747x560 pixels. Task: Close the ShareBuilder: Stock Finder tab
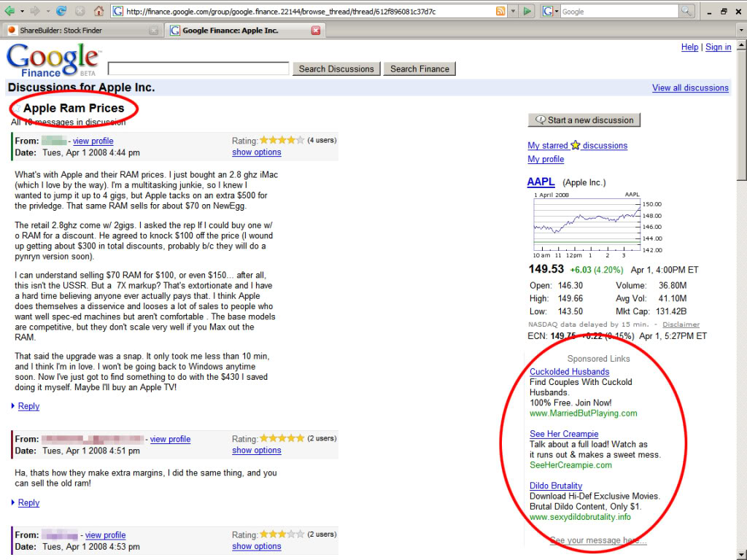pyautogui.click(x=153, y=31)
